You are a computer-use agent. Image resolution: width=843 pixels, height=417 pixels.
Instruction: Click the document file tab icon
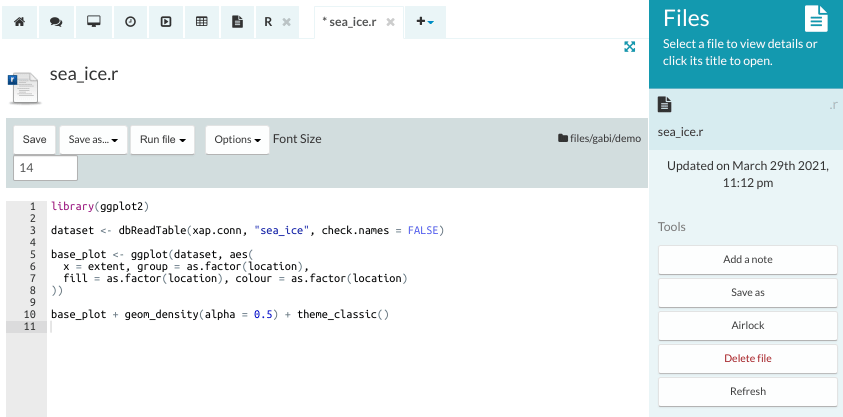[237, 21]
